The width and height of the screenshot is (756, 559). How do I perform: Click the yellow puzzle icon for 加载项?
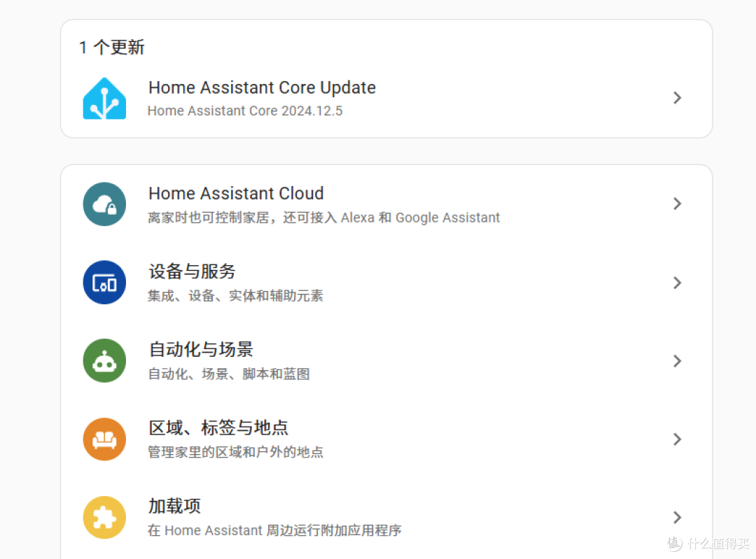tap(104, 518)
